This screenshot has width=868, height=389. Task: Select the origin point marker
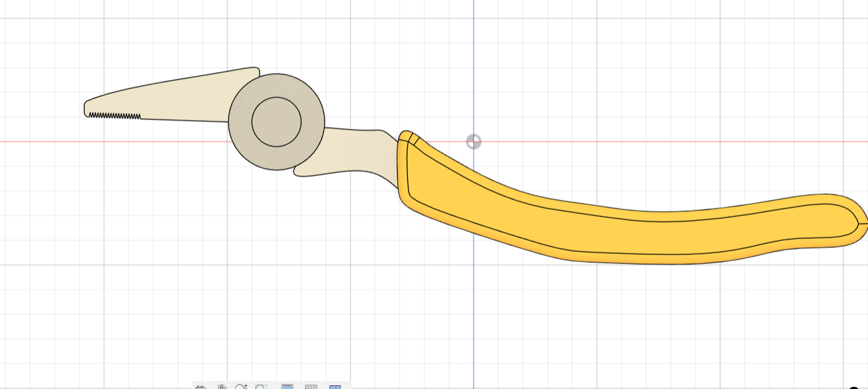[x=474, y=142]
